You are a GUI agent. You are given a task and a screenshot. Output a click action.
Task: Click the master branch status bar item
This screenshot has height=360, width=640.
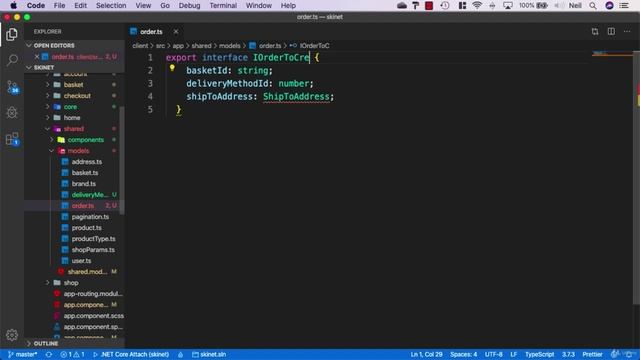pyautogui.click(x=22, y=354)
